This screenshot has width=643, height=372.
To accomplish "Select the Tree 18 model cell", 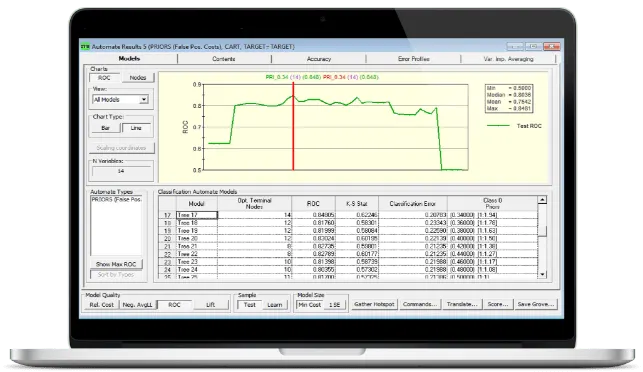I will click(197, 223).
